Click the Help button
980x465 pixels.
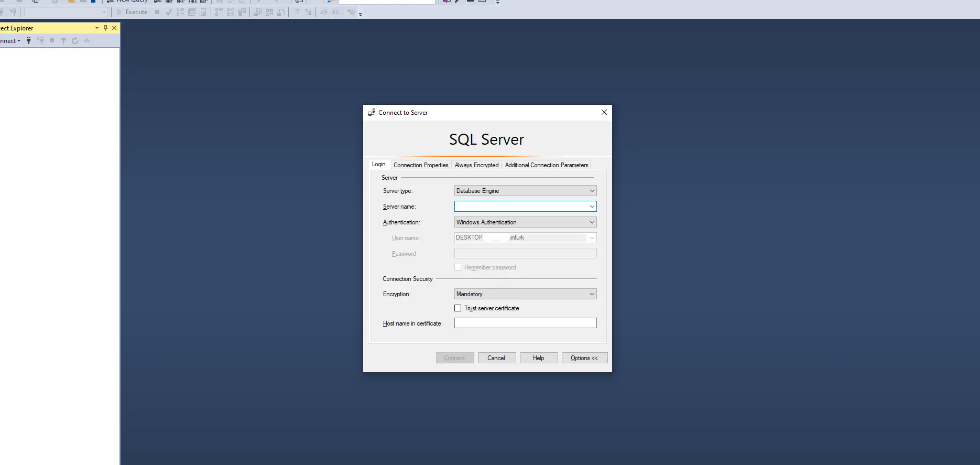pyautogui.click(x=539, y=358)
